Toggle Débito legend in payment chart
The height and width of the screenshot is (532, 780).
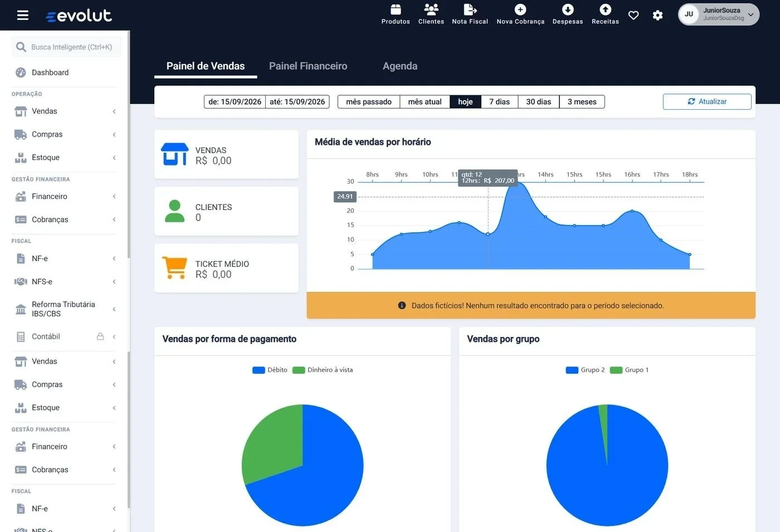[x=270, y=370]
